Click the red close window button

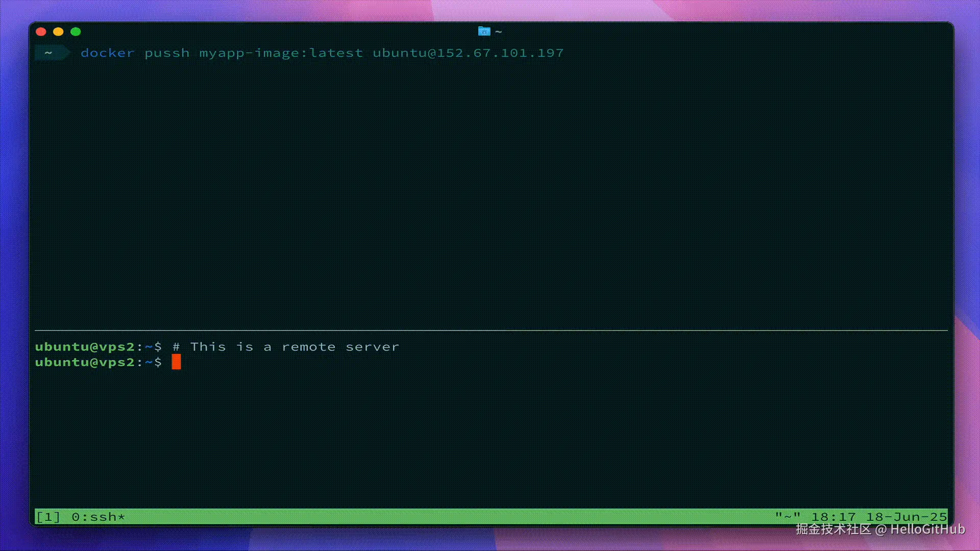[x=41, y=32]
